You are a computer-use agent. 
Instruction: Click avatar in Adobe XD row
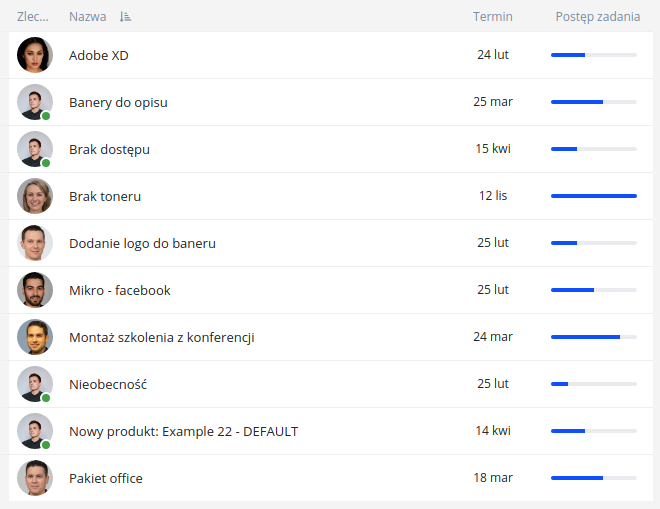(35, 55)
